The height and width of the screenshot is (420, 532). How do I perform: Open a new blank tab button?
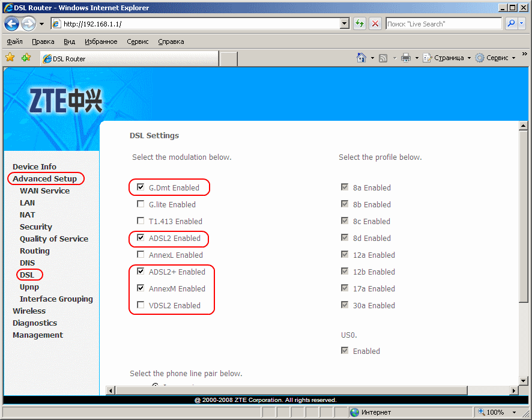coord(229,59)
